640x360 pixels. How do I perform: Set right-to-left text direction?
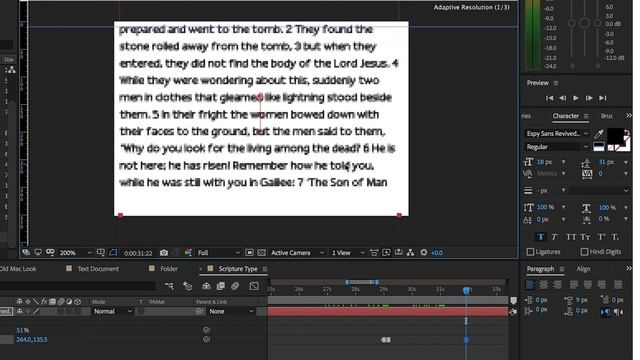tap(618, 312)
